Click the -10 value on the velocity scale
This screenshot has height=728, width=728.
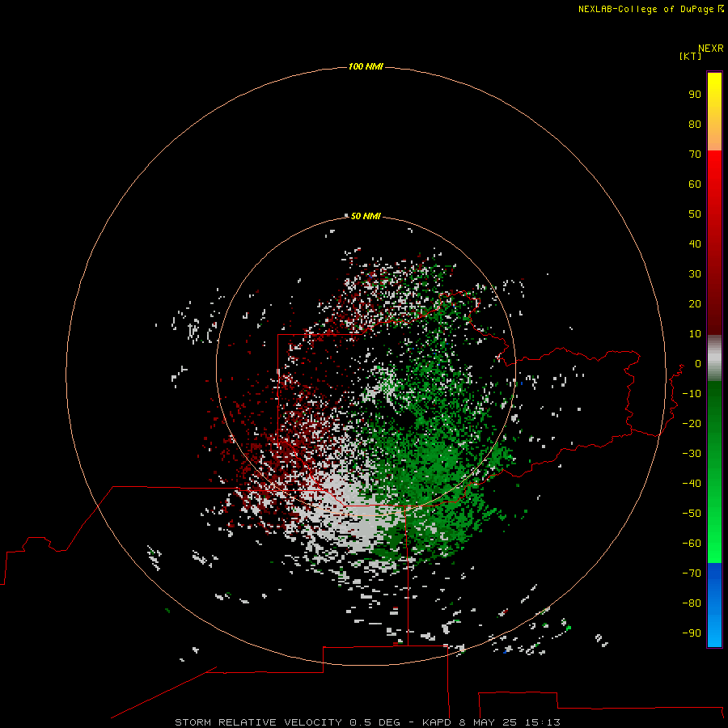[692, 394]
